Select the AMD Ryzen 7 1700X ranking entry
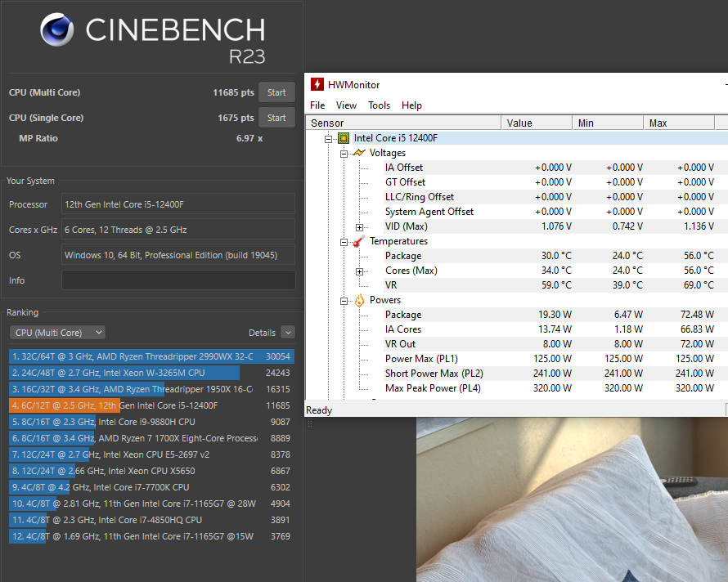This screenshot has height=582, width=728. [x=151, y=438]
